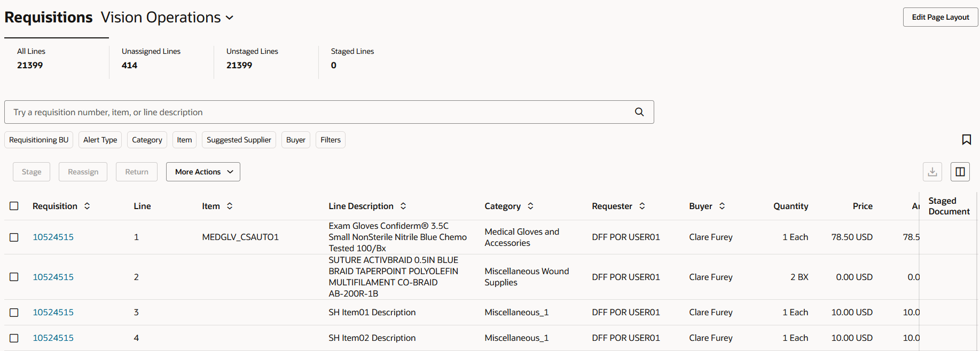Click the Edit Page Layout button
This screenshot has height=351, width=980.
(940, 17)
